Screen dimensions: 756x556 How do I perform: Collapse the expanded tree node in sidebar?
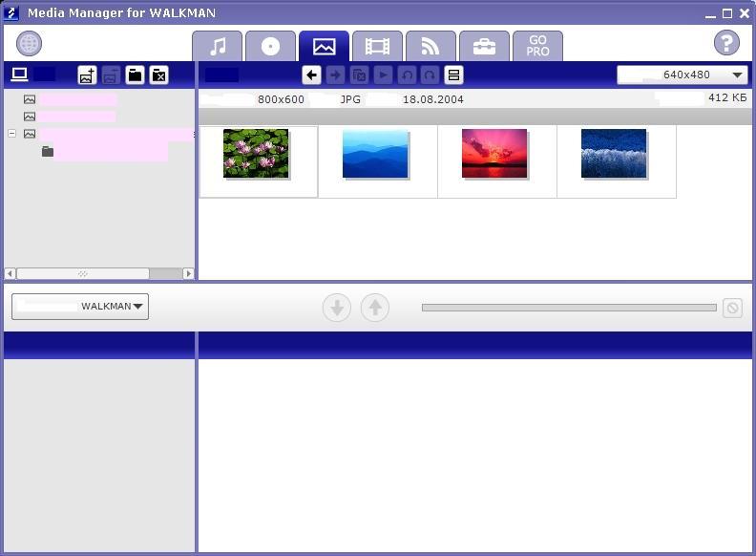(x=12, y=134)
